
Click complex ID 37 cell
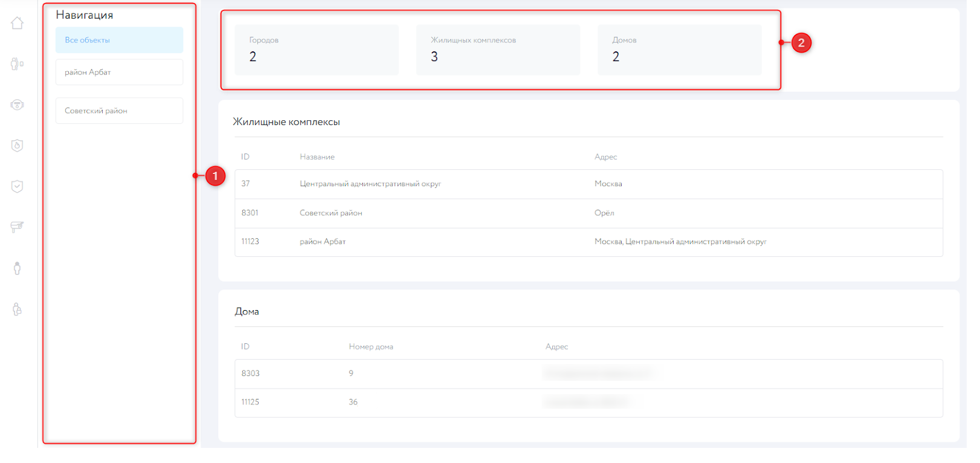[245, 184]
